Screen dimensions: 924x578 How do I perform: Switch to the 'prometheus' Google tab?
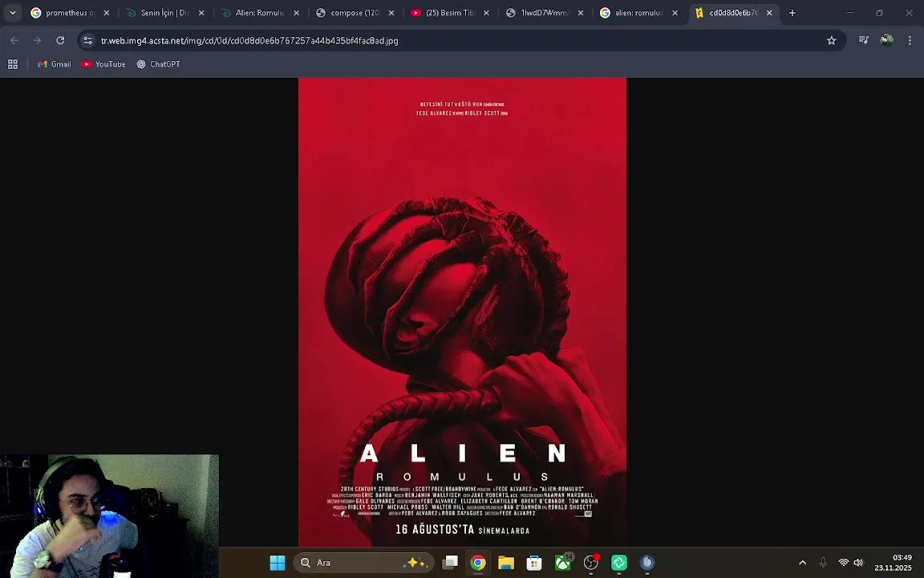tap(70, 13)
